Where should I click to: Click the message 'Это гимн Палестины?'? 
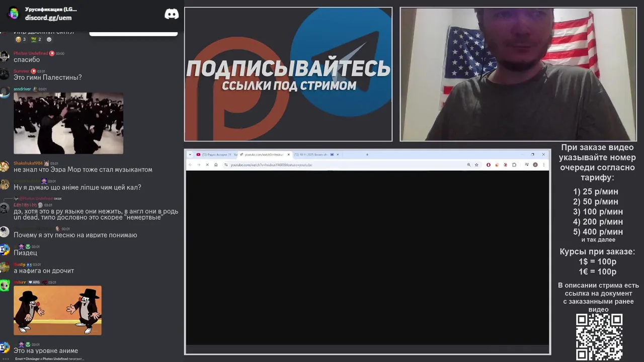click(x=48, y=77)
